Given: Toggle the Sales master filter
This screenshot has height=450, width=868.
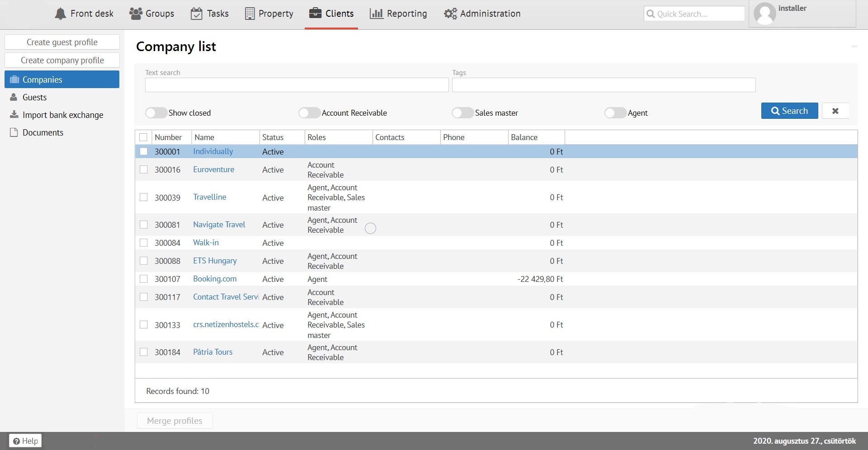Looking at the screenshot, I should click(462, 113).
